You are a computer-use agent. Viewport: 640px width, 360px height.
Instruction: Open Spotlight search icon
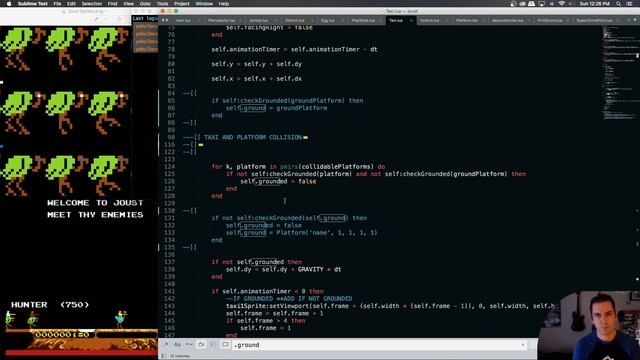coord(619,4)
